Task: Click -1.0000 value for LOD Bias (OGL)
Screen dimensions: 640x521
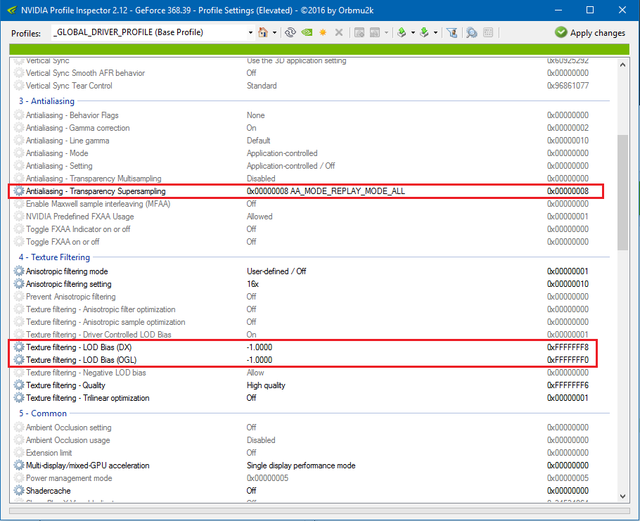Action: point(259,360)
